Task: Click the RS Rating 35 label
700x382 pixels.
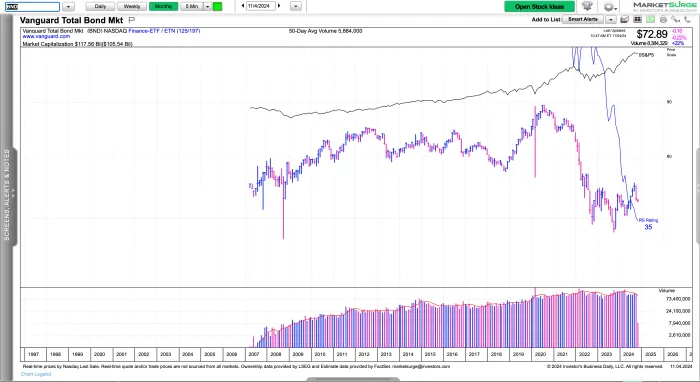Action: coord(648,224)
